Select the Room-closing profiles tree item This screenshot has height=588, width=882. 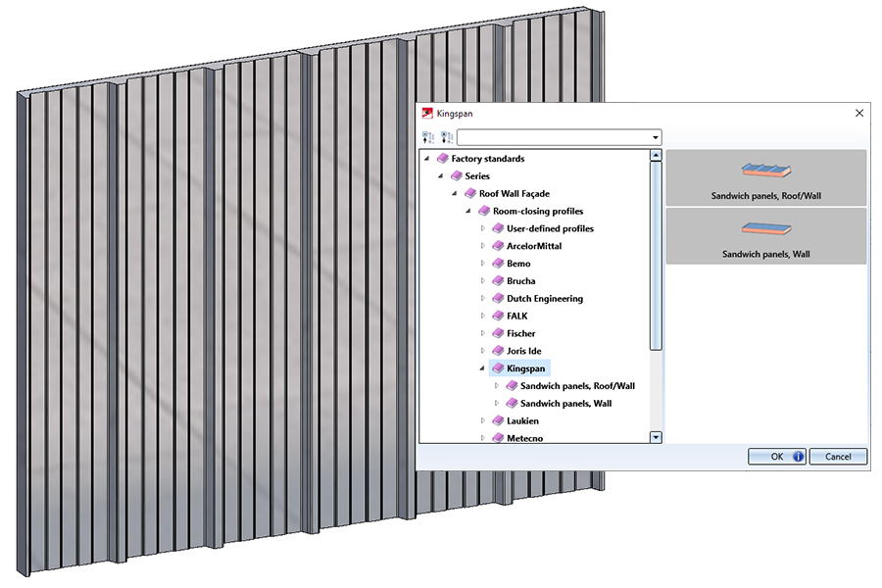pos(538,211)
